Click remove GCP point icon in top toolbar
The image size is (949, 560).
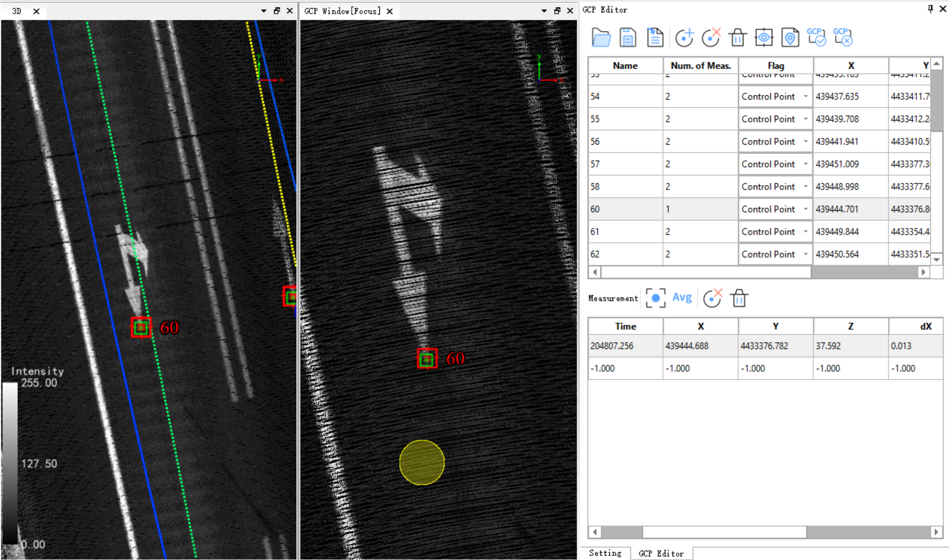coord(711,38)
